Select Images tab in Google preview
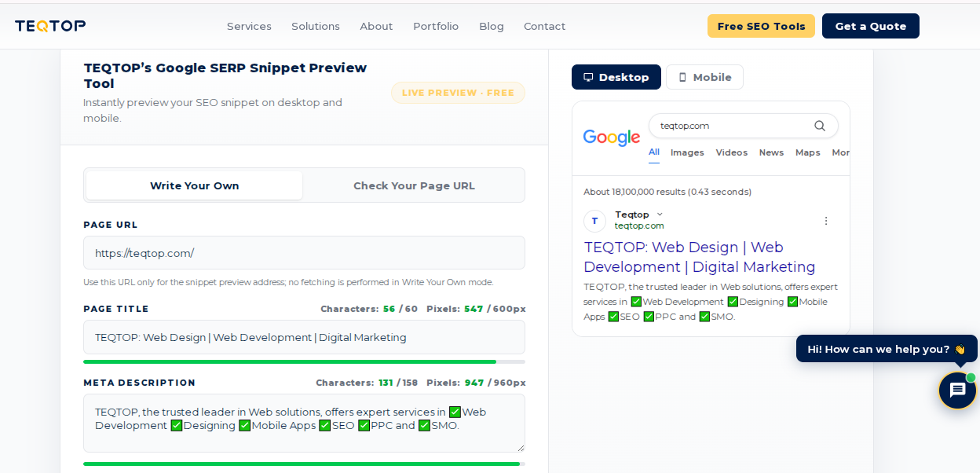 coord(687,152)
